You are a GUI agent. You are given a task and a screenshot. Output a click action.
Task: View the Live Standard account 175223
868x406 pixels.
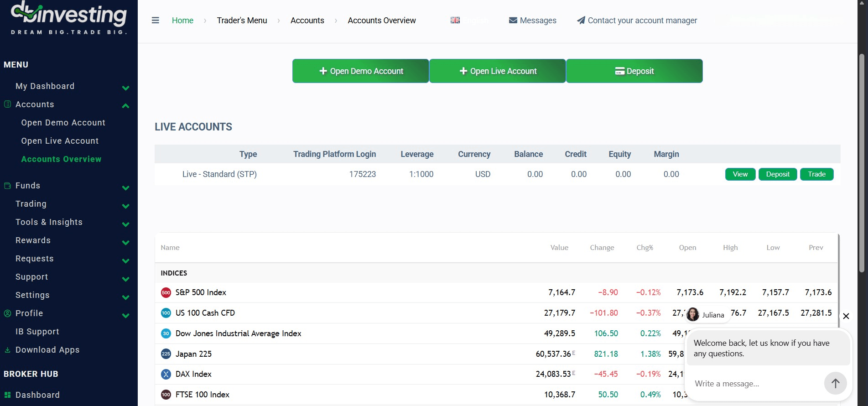[740, 174]
